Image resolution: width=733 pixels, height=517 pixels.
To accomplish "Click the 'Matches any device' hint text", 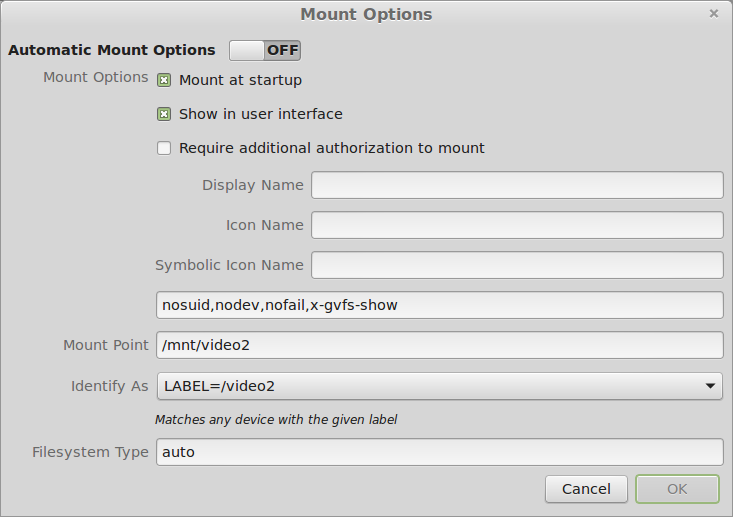I will pyautogui.click(x=276, y=420).
